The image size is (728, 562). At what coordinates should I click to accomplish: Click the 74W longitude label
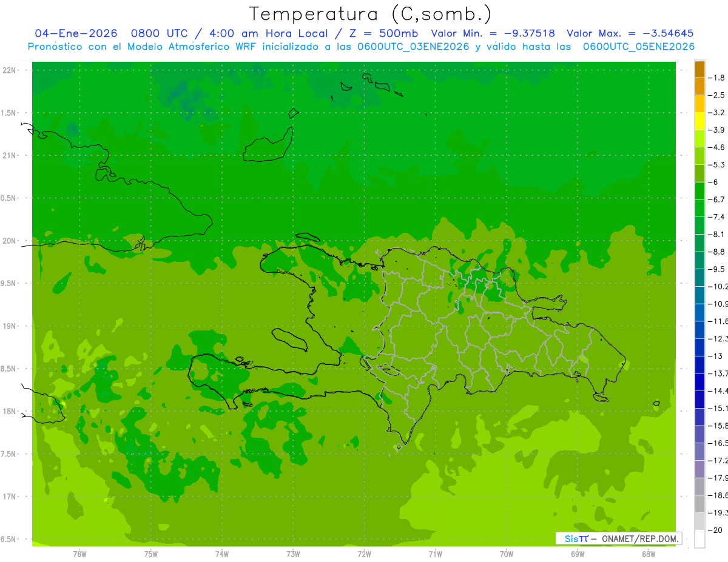pos(221,554)
